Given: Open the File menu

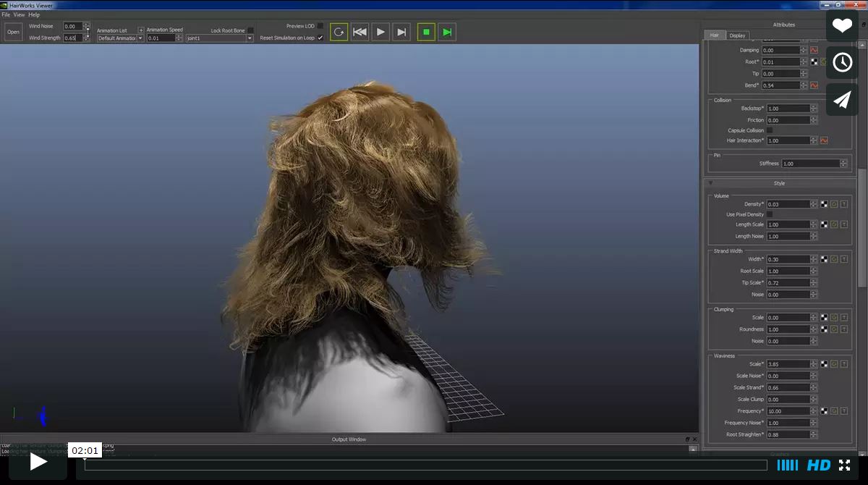Looking at the screenshot, I should click(6, 14).
